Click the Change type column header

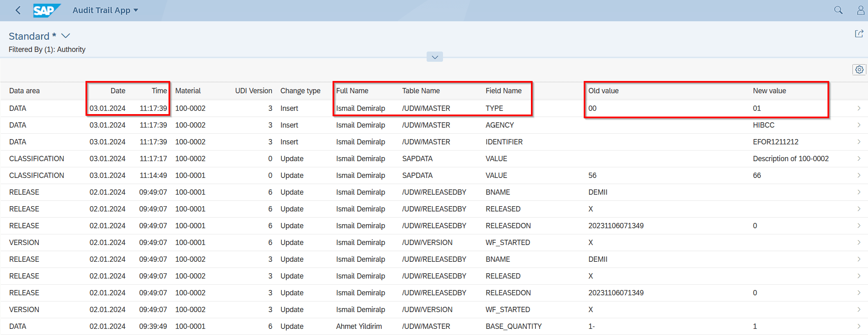click(300, 91)
